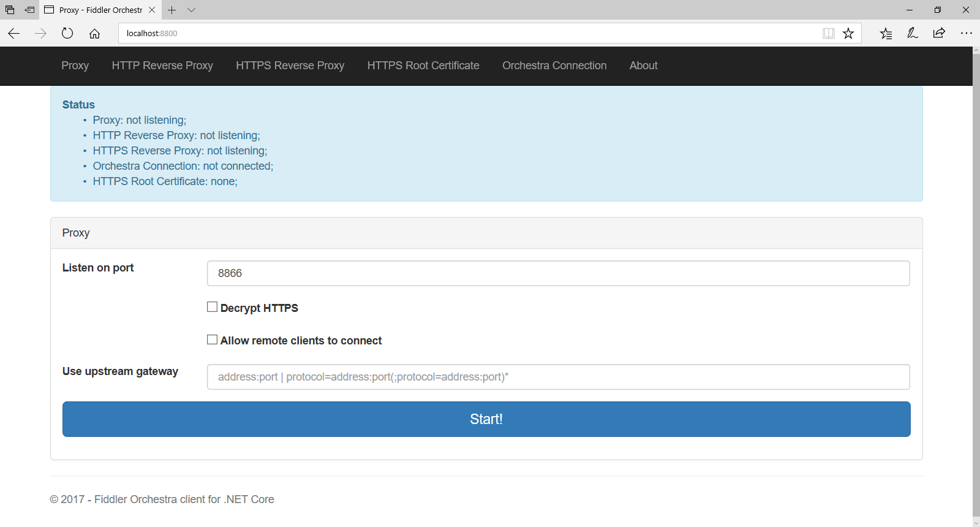Focus the Use upstream gateway field
This screenshot has height=527, width=980.
[558, 377]
